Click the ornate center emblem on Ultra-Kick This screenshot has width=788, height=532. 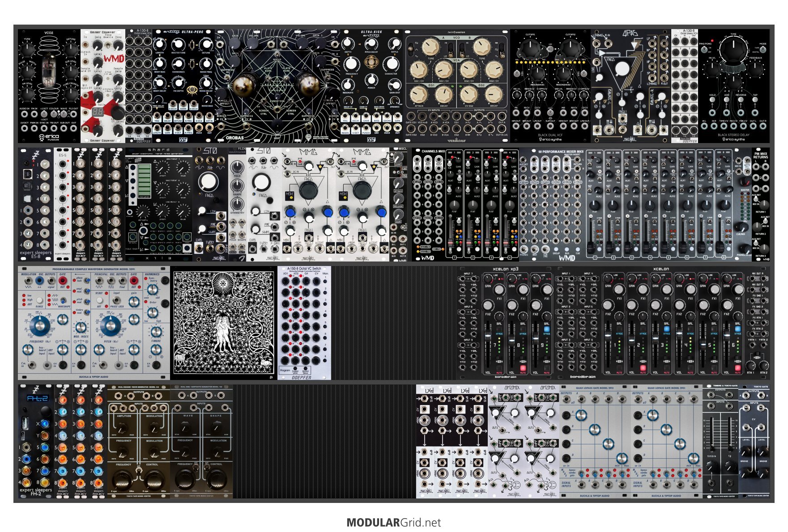[x=371, y=62]
